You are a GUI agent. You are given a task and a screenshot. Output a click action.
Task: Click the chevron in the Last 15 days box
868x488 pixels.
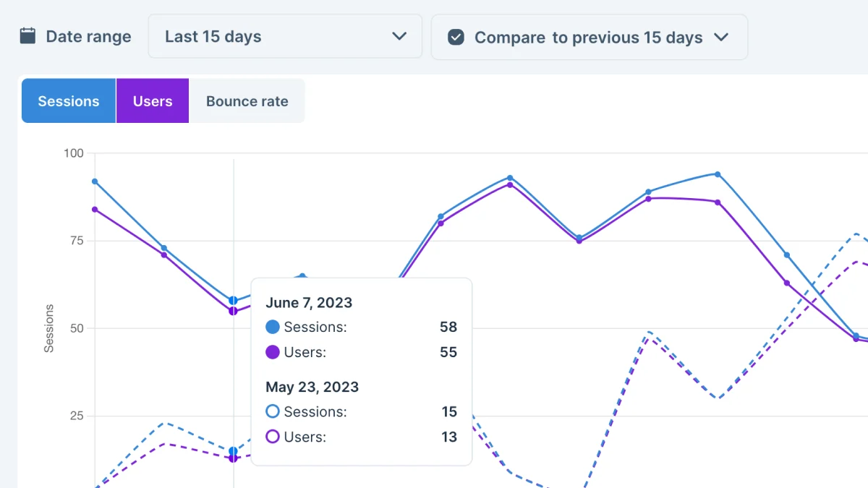[x=399, y=36]
